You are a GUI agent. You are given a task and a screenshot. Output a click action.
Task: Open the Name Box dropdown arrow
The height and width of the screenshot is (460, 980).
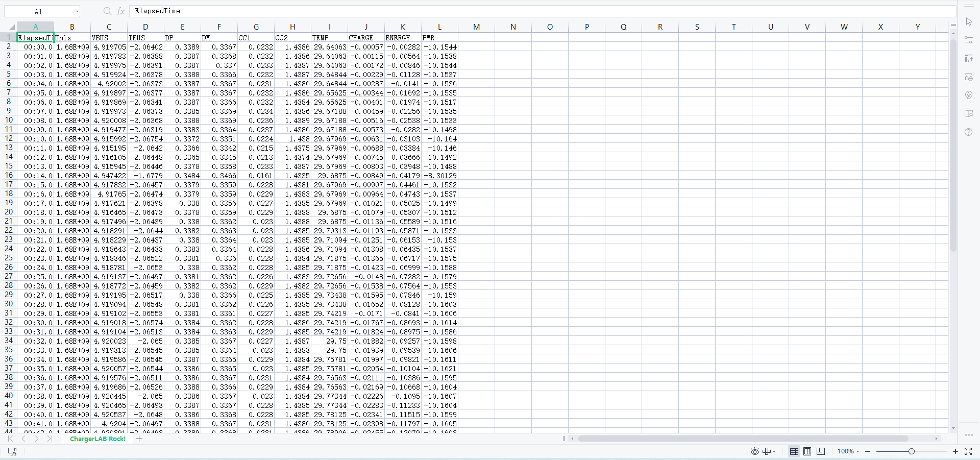[77, 11]
